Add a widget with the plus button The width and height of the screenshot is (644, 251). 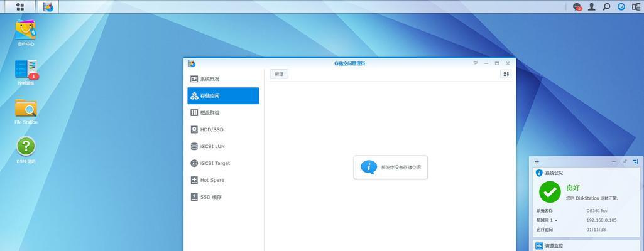pos(537,162)
